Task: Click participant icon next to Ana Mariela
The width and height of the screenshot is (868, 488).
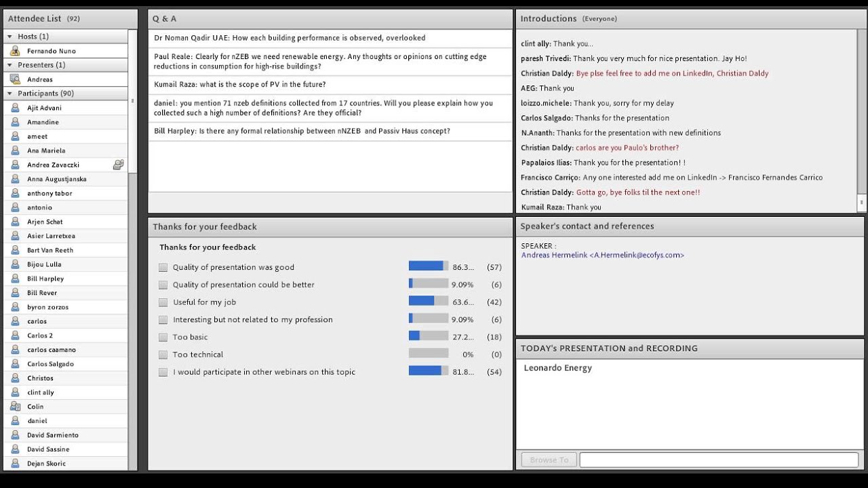Action: tap(15, 150)
